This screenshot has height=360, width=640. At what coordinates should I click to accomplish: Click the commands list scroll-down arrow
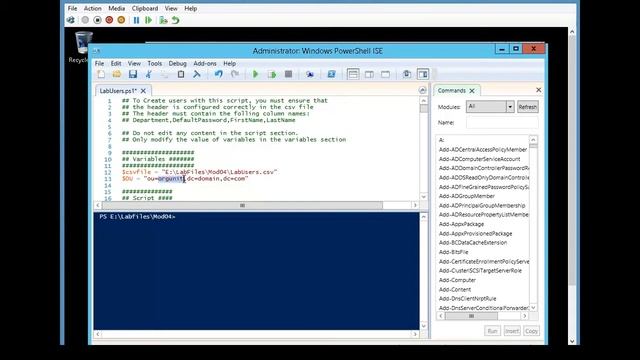(x=533, y=307)
